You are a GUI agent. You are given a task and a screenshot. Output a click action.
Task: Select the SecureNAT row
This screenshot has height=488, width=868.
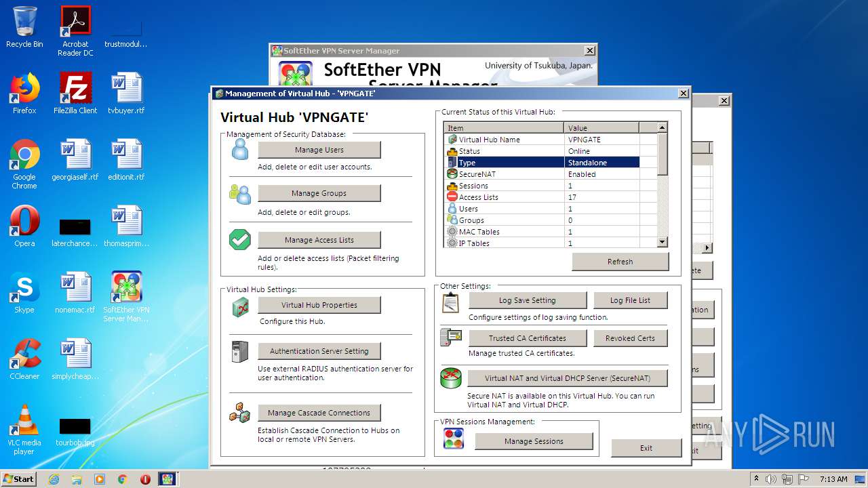pos(551,174)
